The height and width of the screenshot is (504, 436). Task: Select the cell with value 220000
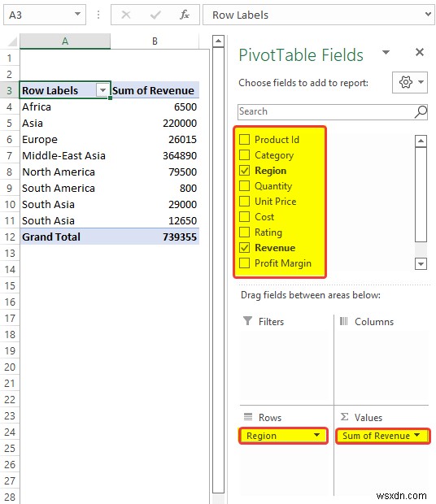155,123
